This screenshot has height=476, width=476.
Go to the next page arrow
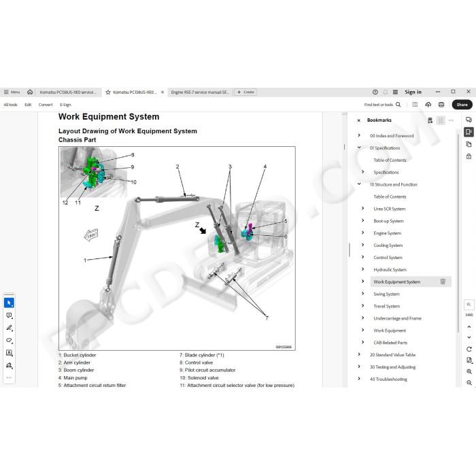pos(469,337)
